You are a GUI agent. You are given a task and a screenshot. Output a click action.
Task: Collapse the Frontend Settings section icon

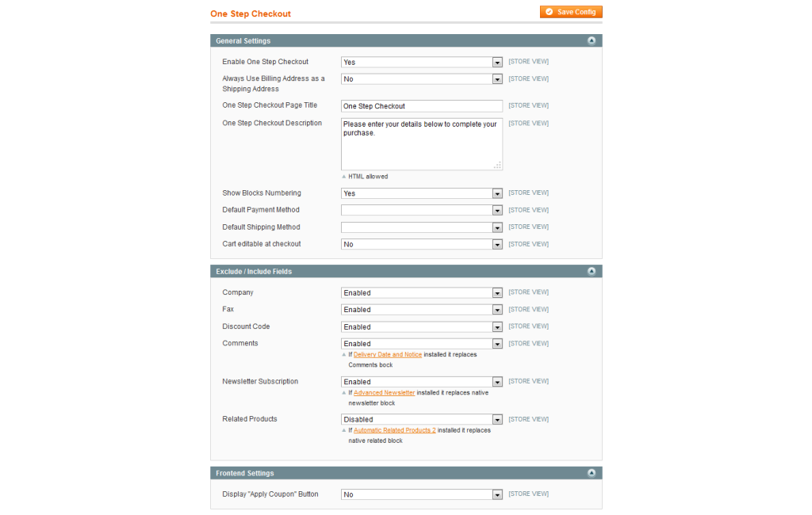tap(591, 473)
